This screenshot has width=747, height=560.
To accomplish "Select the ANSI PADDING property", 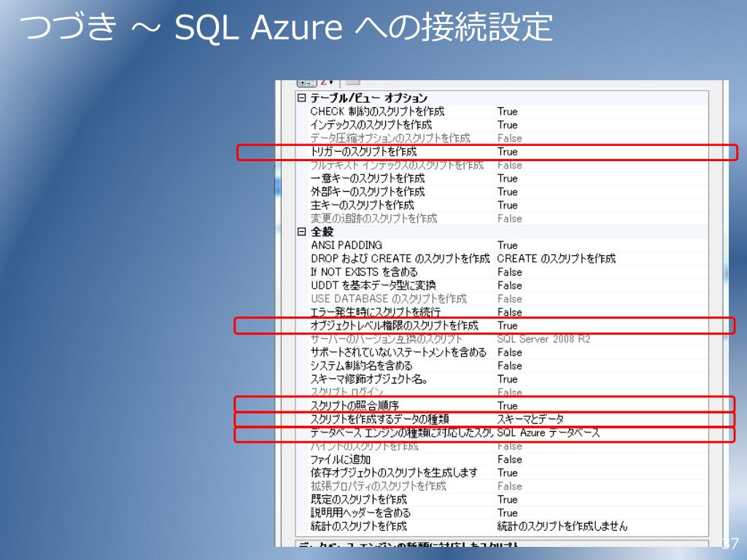I will pyautogui.click(x=347, y=245).
